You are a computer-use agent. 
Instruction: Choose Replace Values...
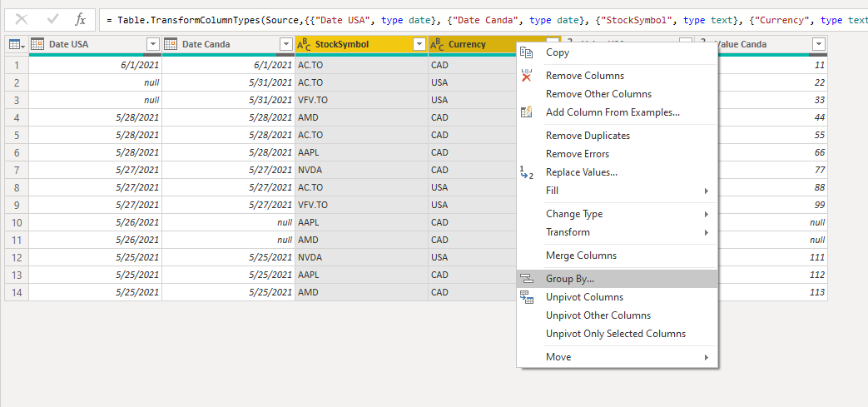pos(617,172)
